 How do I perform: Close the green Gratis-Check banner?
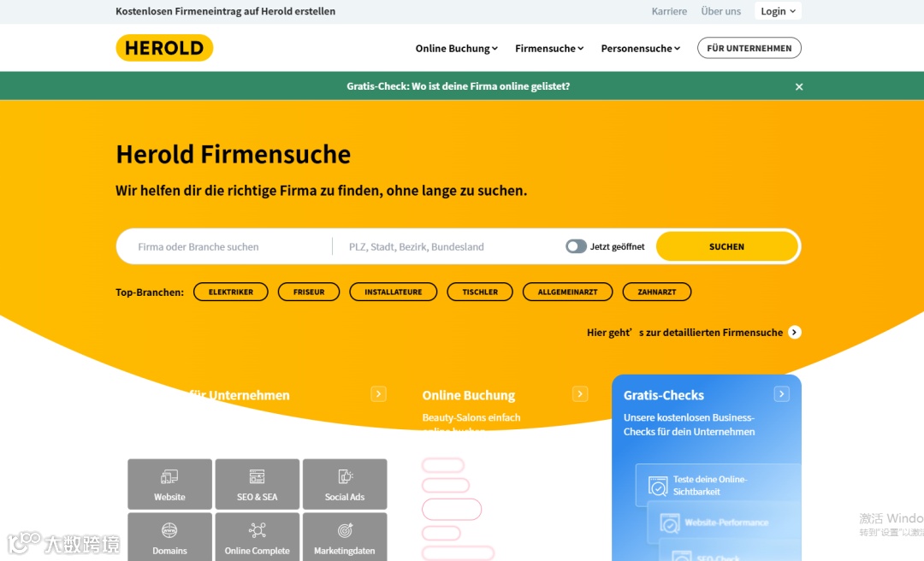[x=799, y=86]
